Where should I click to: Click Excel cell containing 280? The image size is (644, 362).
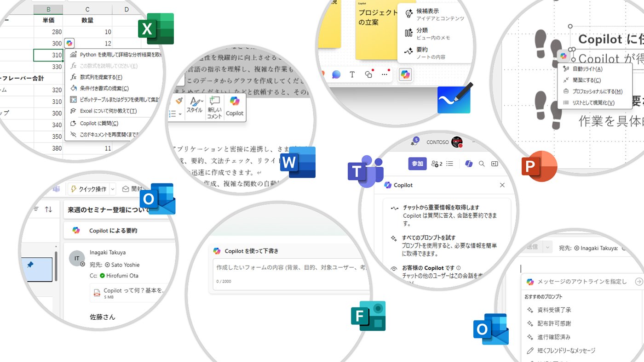pyautogui.click(x=48, y=32)
